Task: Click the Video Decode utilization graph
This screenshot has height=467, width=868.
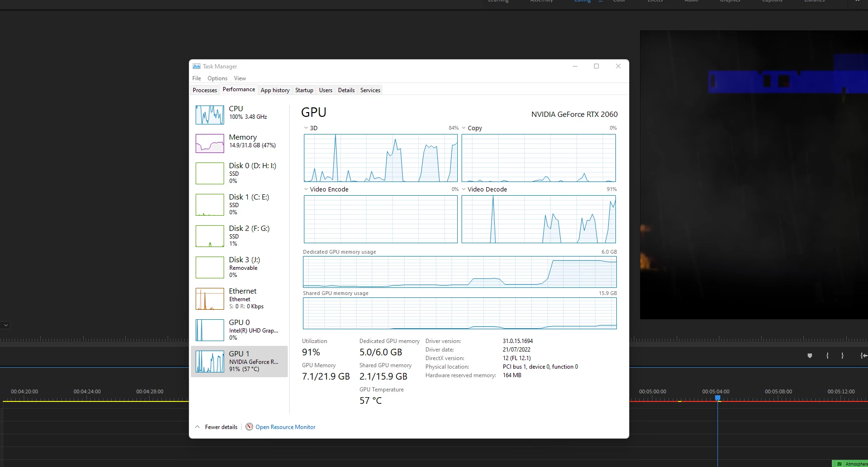Action: pos(538,219)
